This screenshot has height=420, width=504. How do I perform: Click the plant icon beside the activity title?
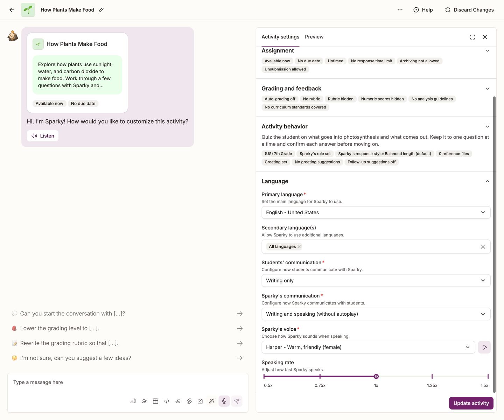[x=28, y=10]
